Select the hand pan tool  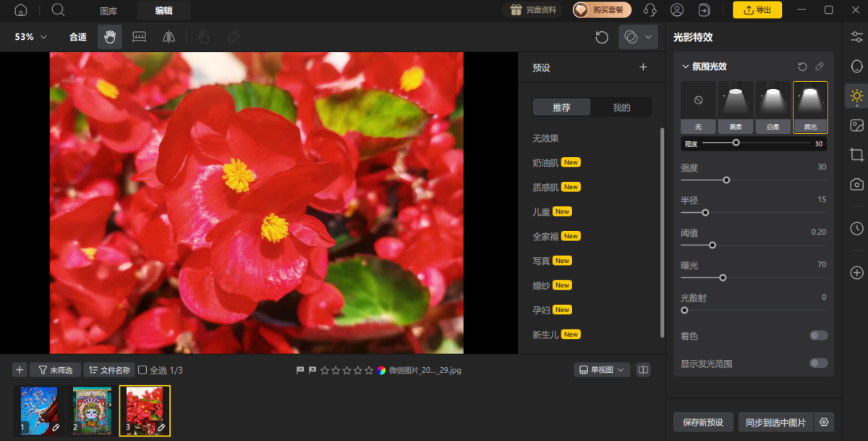tap(110, 37)
